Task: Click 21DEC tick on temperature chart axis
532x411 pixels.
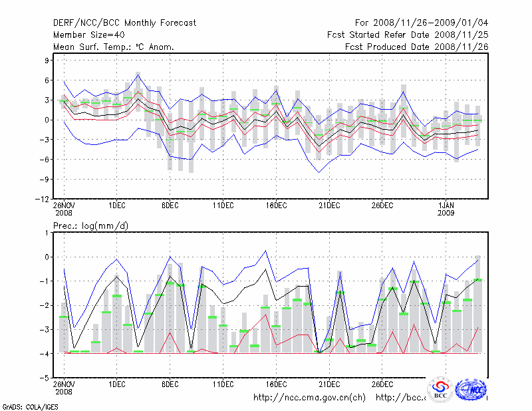Action: coord(329,205)
